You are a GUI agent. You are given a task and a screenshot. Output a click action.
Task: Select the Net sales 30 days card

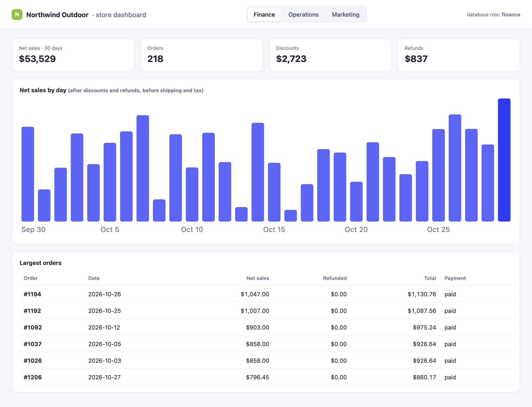(x=73, y=55)
